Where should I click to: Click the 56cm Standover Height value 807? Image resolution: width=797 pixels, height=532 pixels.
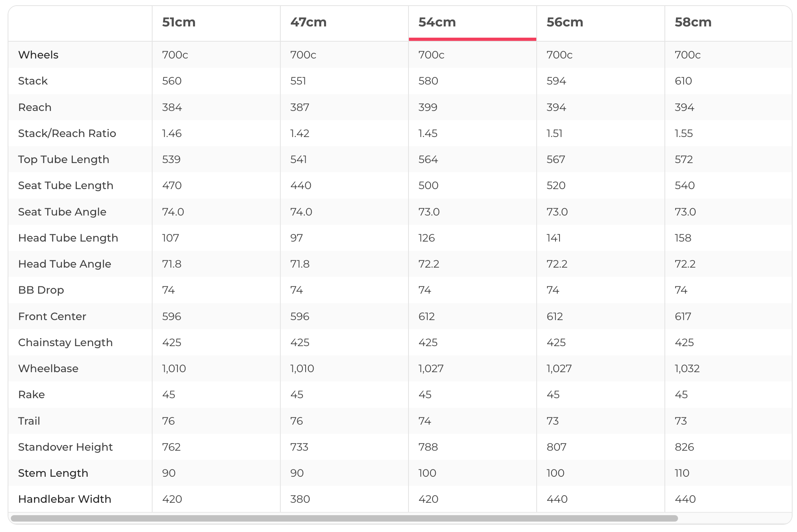tap(556, 447)
